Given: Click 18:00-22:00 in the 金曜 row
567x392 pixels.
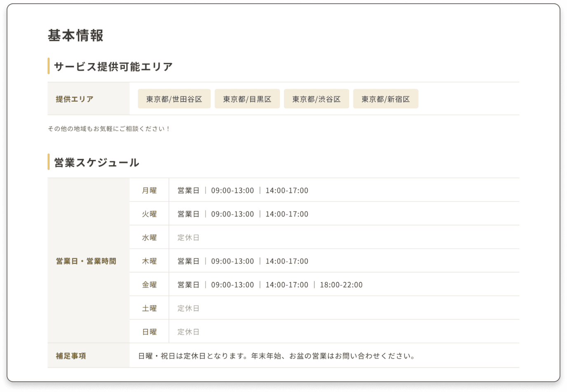Looking at the screenshot, I should (341, 285).
